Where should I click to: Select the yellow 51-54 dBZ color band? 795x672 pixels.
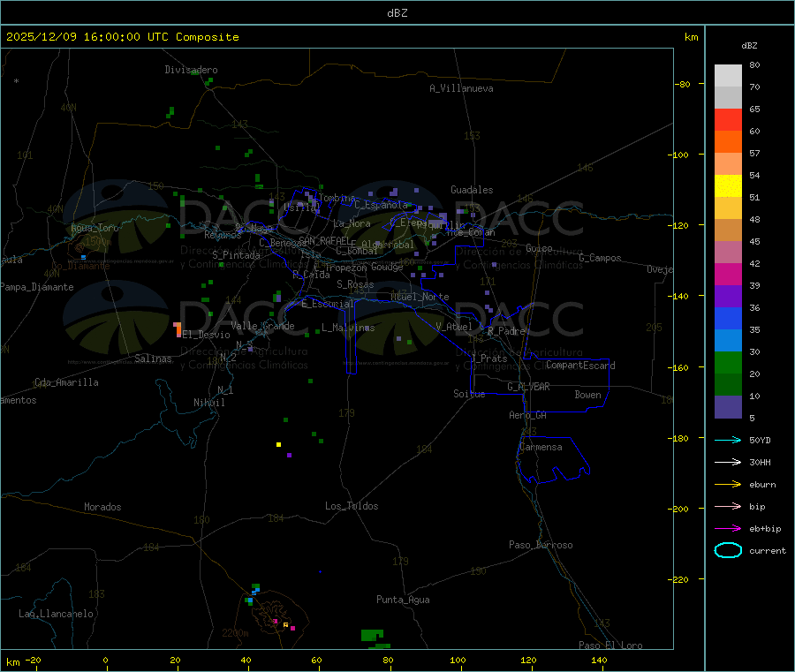click(x=728, y=186)
